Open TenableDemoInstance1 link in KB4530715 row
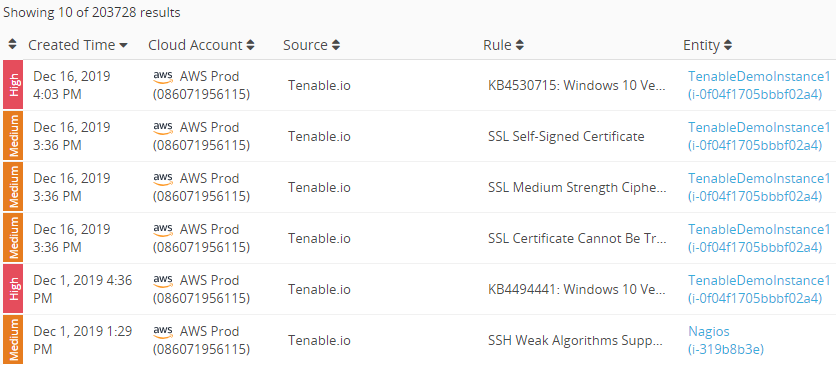The image size is (836, 365). (759, 85)
